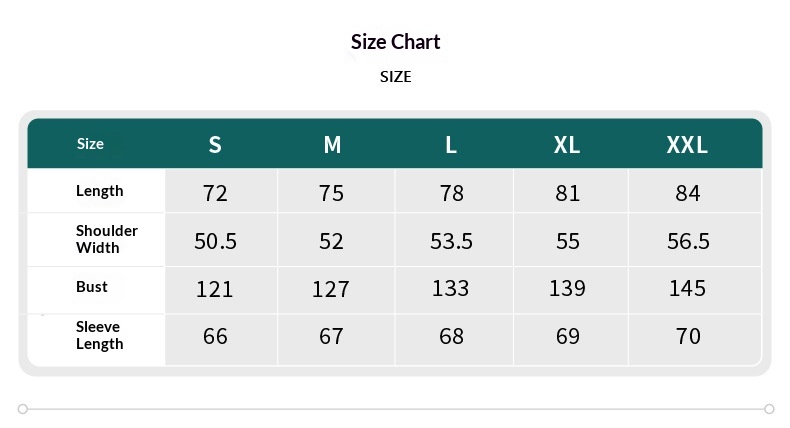This screenshot has width=790, height=428.
Task: Select the XL size column header
Action: pyautogui.click(x=567, y=145)
